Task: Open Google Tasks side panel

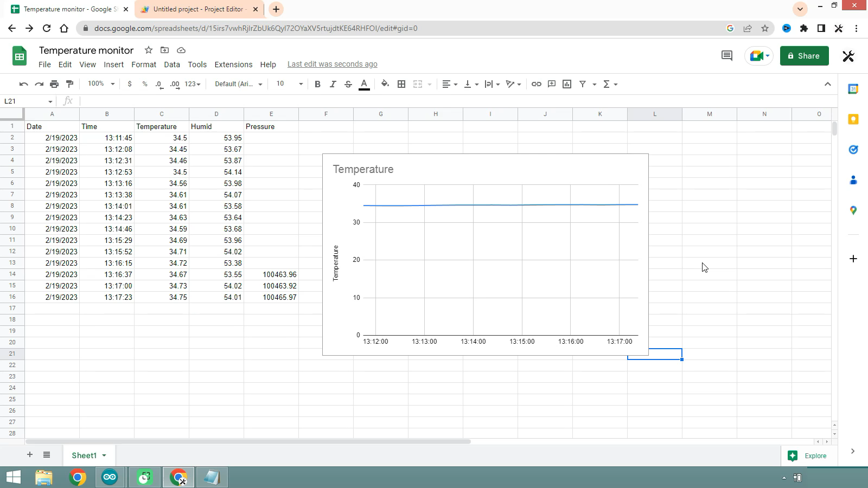Action: pyautogui.click(x=853, y=150)
